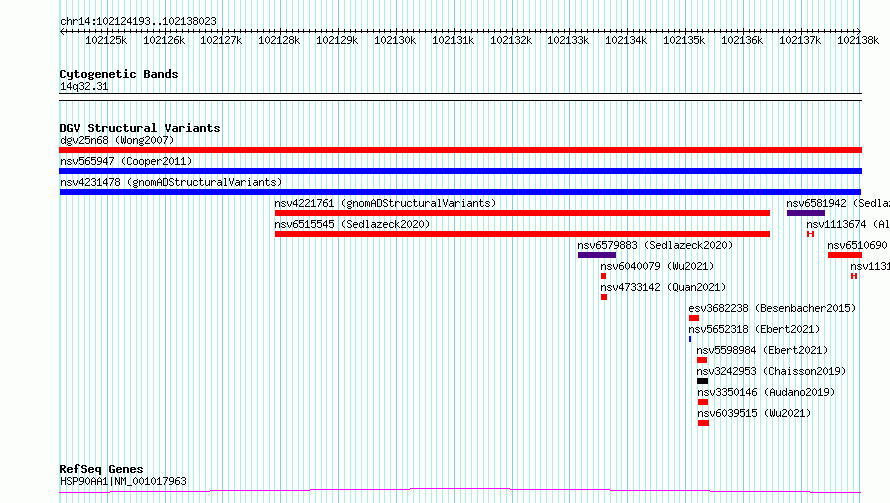The height and width of the screenshot is (503, 890).
Task: Open nsv6515545 (Sedlazeck2020) label
Action: pos(352,224)
